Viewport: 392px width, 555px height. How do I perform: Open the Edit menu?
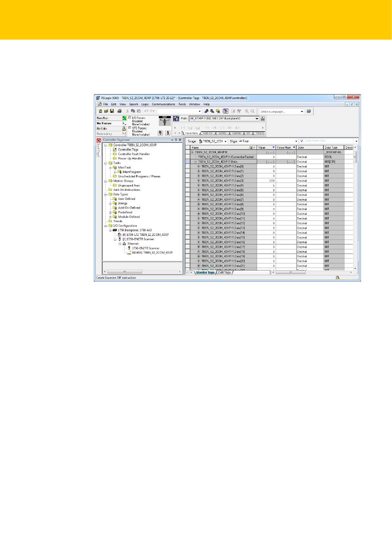click(x=113, y=104)
